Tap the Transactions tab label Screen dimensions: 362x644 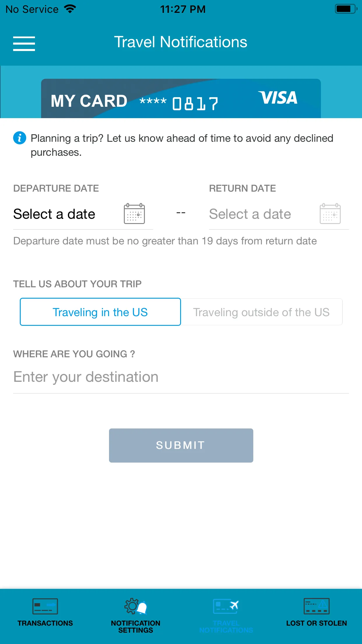click(45, 623)
